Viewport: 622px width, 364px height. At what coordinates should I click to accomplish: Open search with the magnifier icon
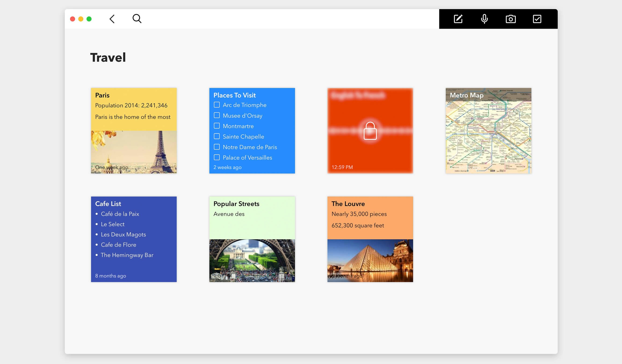point(137,18)
